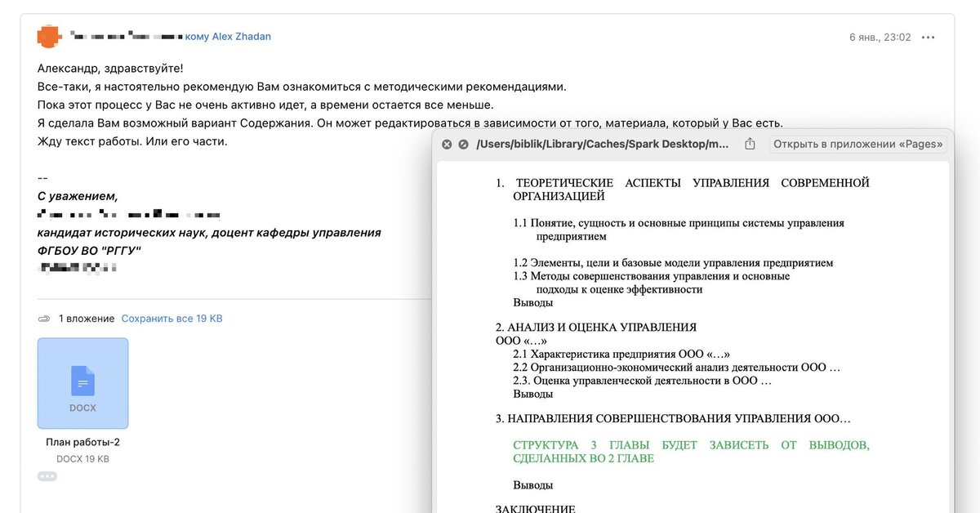Click the file path in the preview title bar

click(x=603, y=145)
